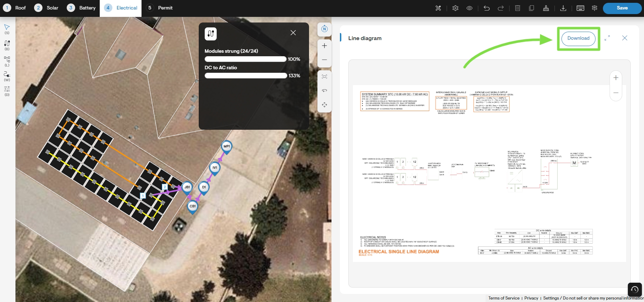Select the JB1 junction box map marker
This screenshot has height=302, width=644.
187,188
